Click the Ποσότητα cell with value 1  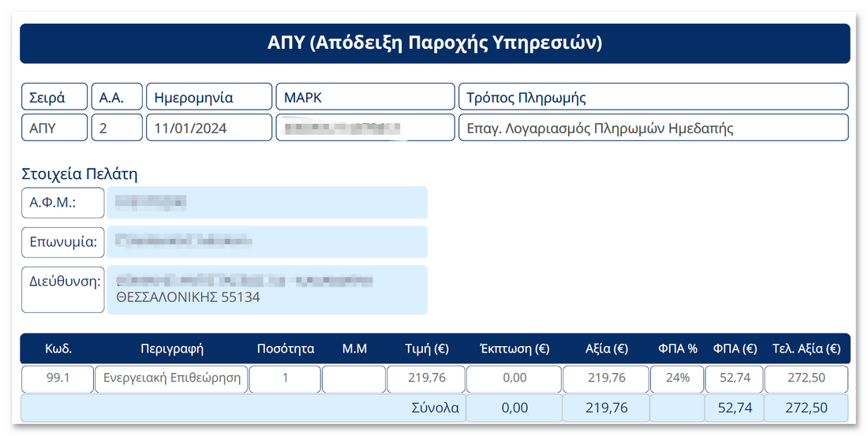(x=285, y=378)
